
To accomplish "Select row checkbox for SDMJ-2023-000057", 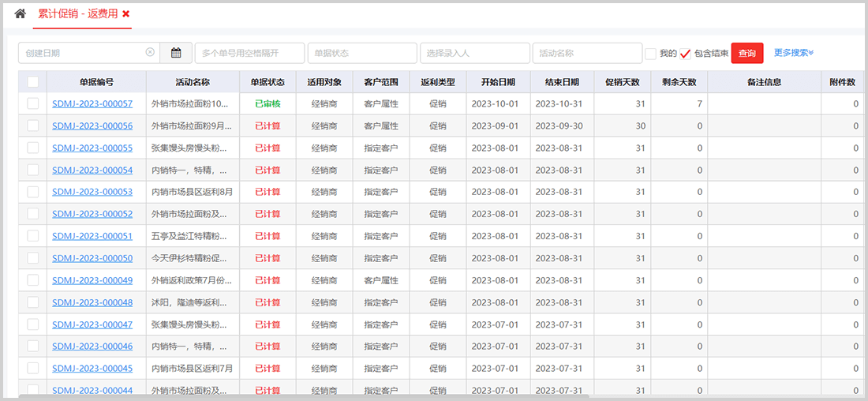I will tap(32, 103).
